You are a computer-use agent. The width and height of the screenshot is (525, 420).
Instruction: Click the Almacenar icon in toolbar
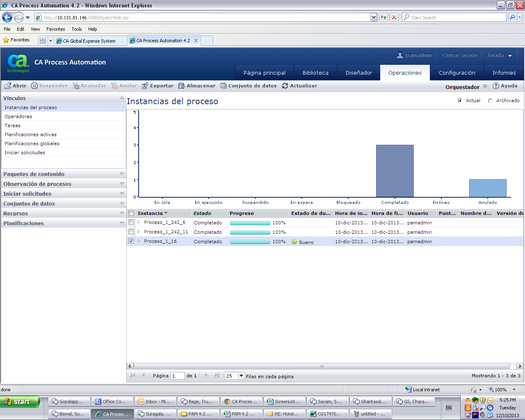point(182,86)
